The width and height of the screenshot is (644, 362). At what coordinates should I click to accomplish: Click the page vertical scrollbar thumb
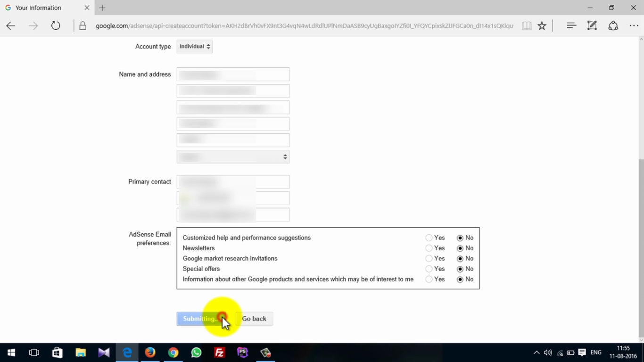click(x=641, y=247)
